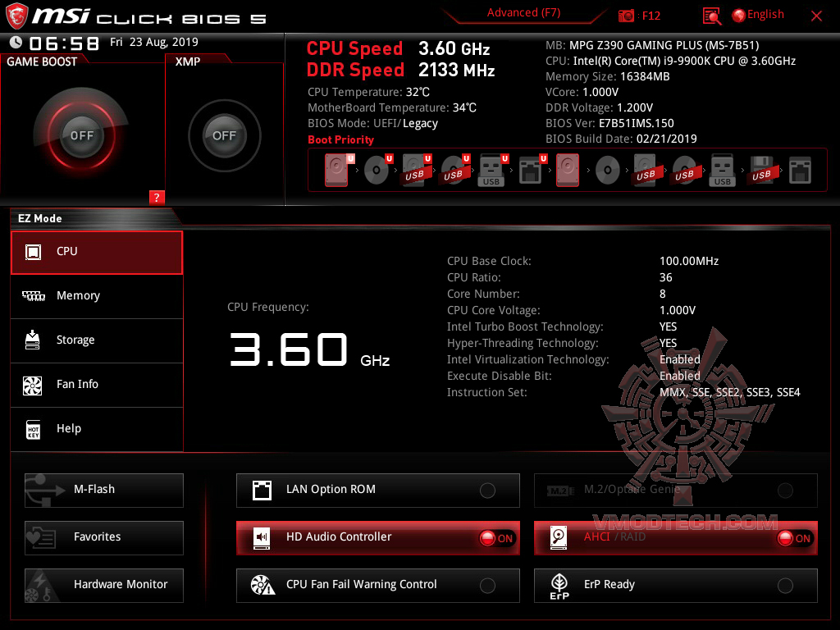Click the Boot Priority heading
840x630 pixels.
pos(340,139)
